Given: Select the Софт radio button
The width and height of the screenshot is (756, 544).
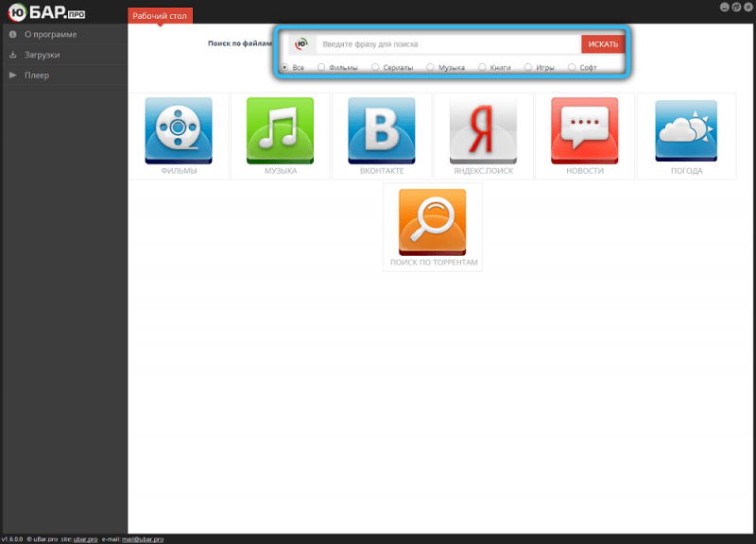Looking at the screenshot, I should point(572,67).
